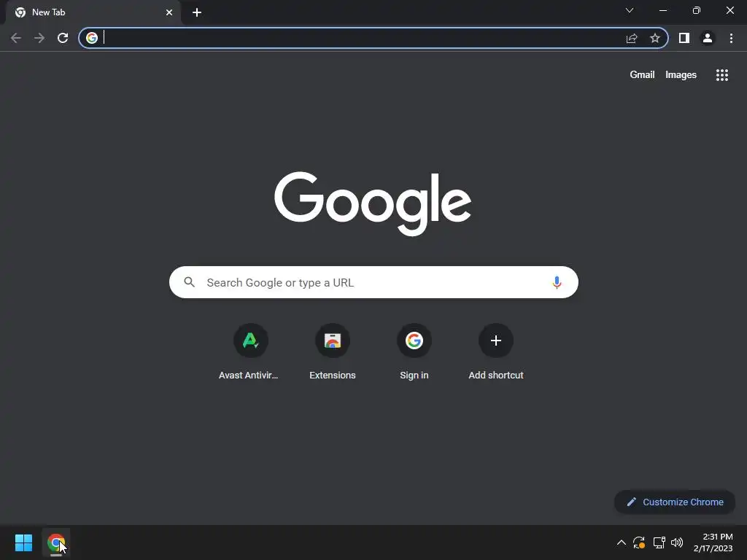Screen dimensions: 747x560
Task: Start voice search with the microphone
Action: click(557, 282)
